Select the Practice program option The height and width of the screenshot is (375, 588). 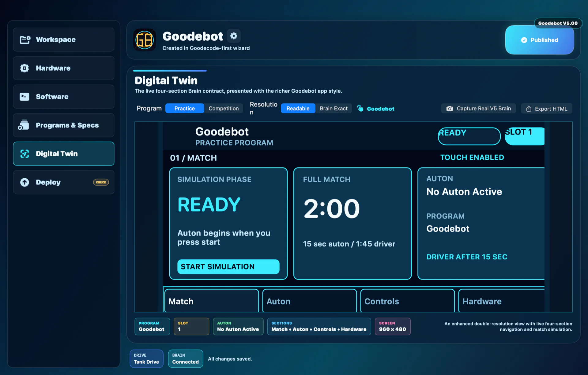[x=185, y=108]
